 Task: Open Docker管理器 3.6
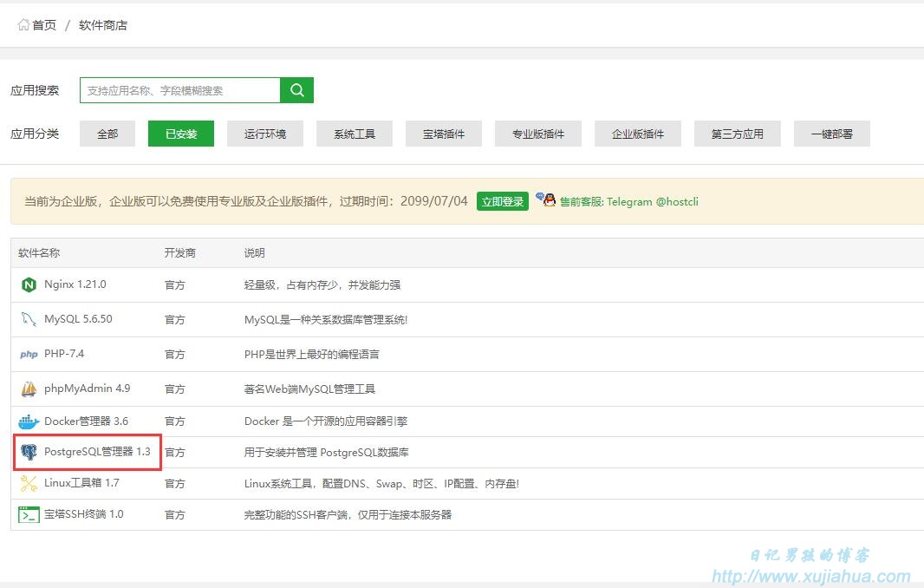coord(86,421)
